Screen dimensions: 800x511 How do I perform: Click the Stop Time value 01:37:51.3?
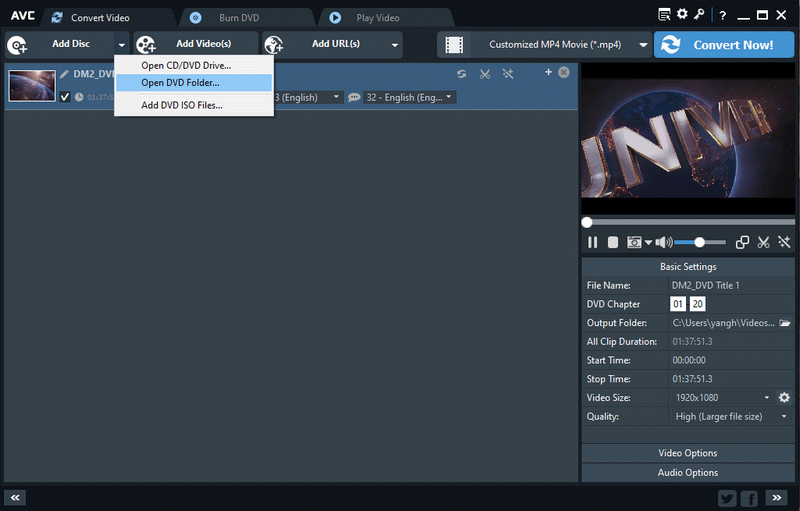[x=692, y=379]
